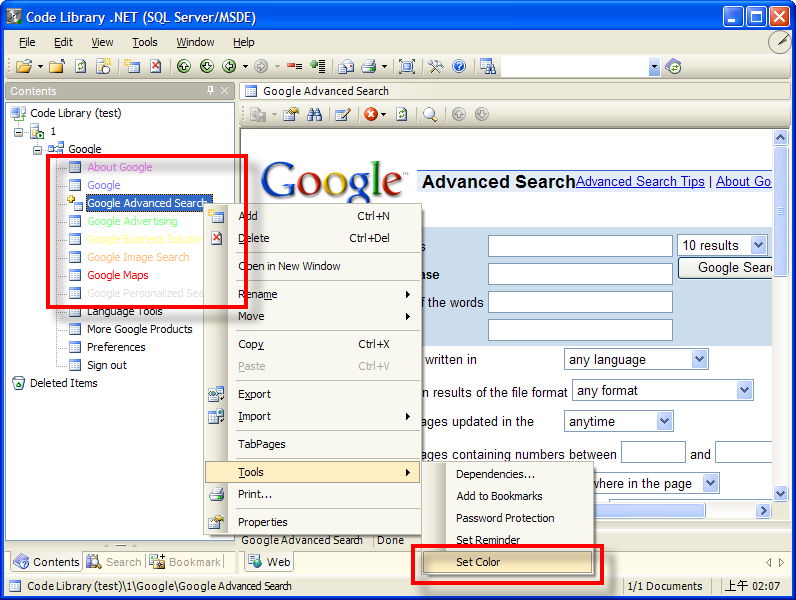Click the collapse red minus toolbar icon
Screen dimensions: 796x600
[x=294, y=66]
